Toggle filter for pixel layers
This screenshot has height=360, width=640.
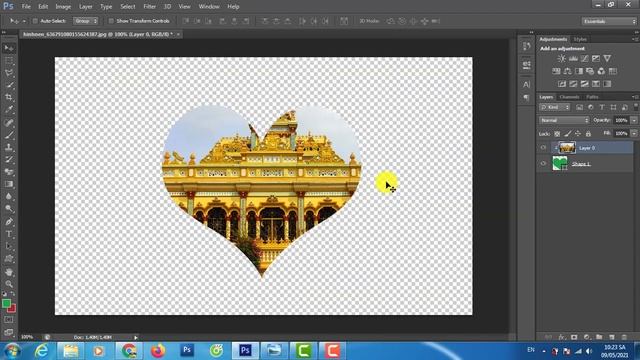click(579, 107)
